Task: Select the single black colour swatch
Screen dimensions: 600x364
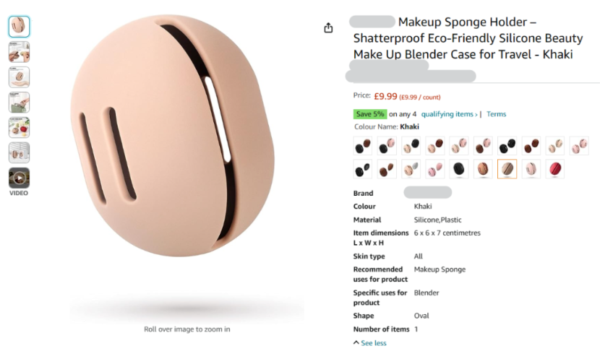Action: [x=459, y=168]
